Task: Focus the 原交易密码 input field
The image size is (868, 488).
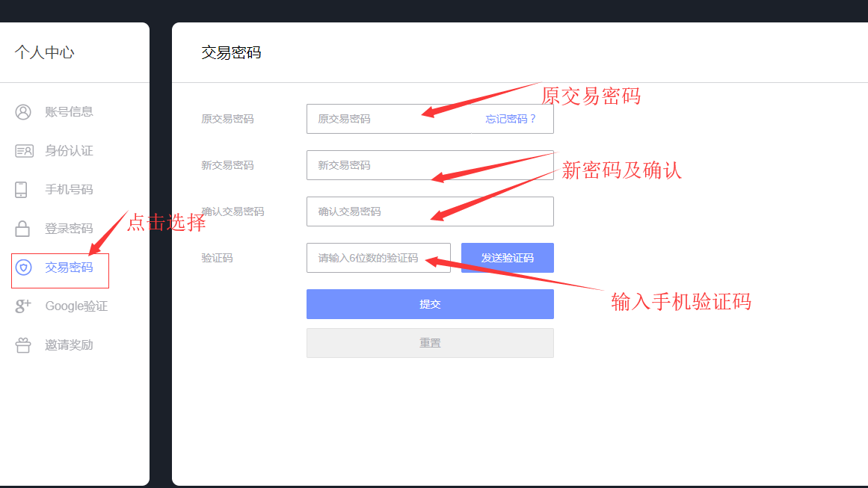Action: point(389,119)
